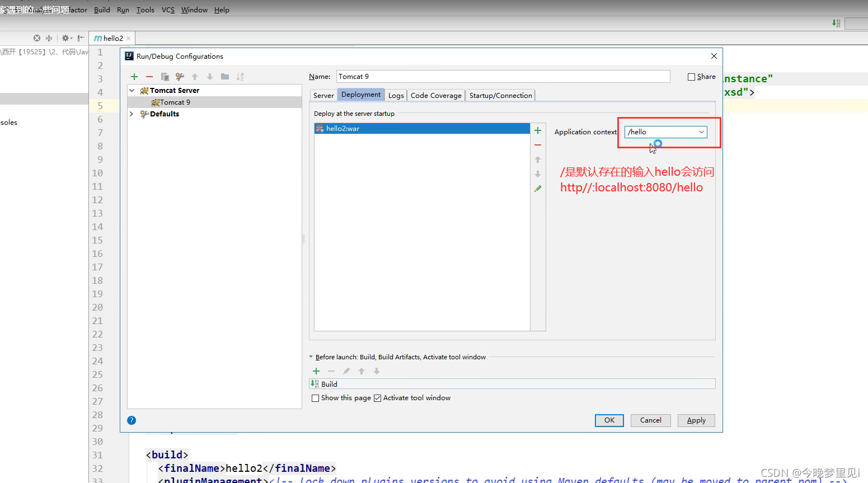Confirm configuration with OK button
Viewport: 868px width, 483px height.
click(609, 420)
